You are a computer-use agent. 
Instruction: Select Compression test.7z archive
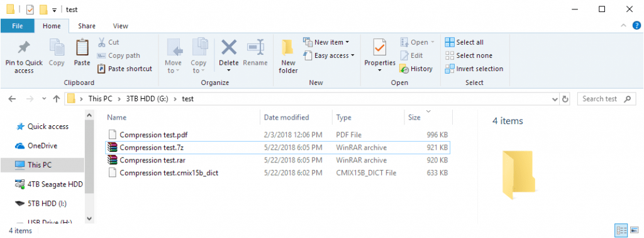[277, 147]
